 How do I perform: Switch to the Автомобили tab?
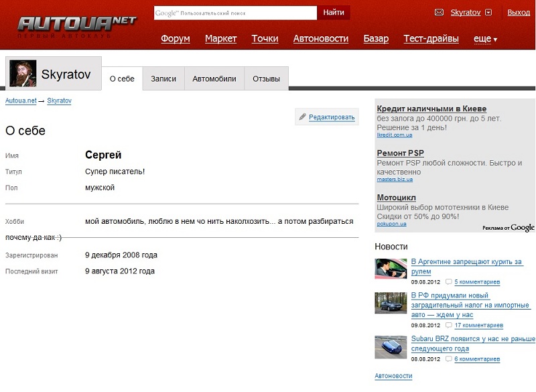(x=214, y=79)
